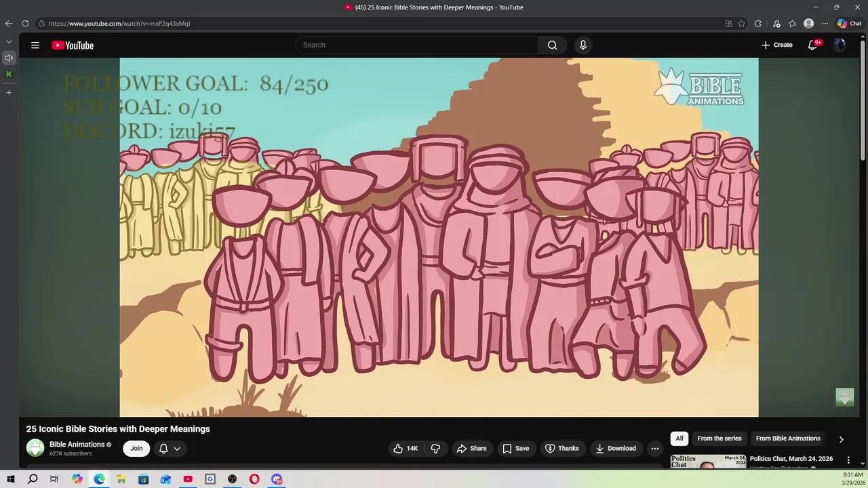
Task: Dislike the video
Action: pos(435,448)
